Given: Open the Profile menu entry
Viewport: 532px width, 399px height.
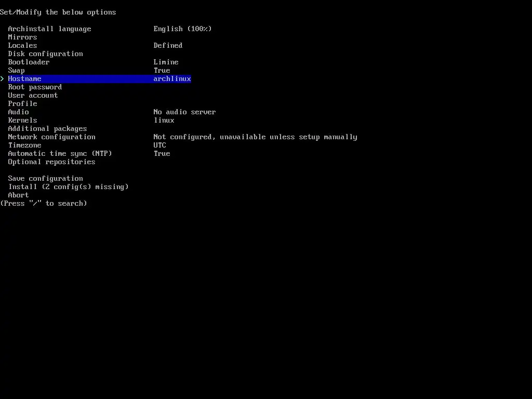Looking at the screenshot, I should tap(22, 103).
